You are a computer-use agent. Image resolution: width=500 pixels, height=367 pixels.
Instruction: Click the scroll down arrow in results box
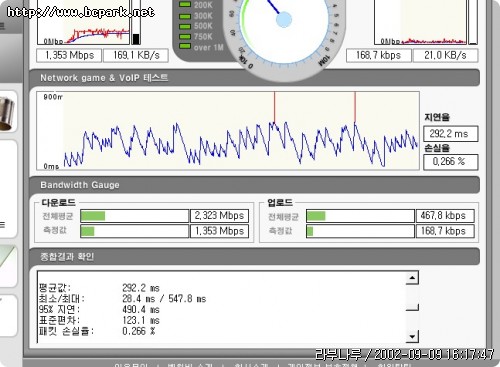[412, 336]
